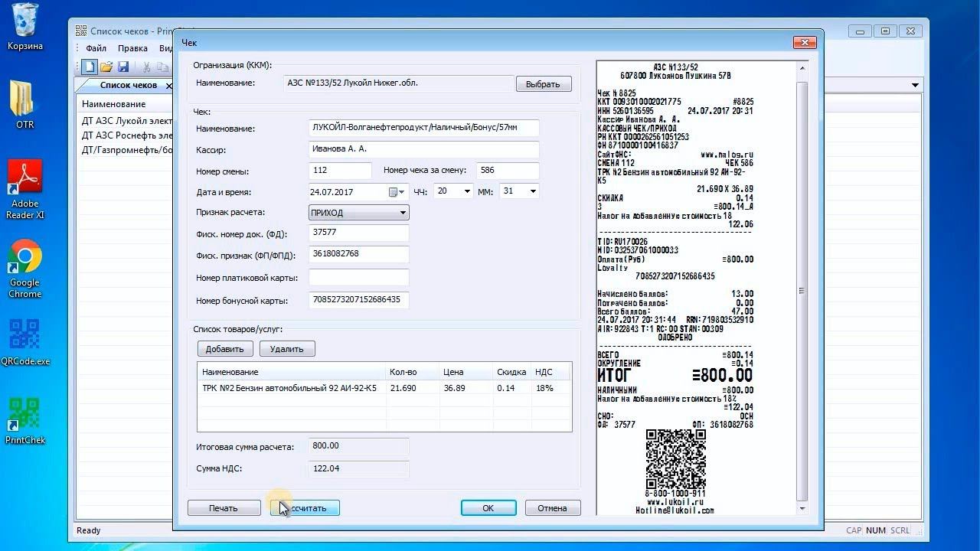Expand the tab list arrow in main window
980x551 pixels.
[915, 85]
